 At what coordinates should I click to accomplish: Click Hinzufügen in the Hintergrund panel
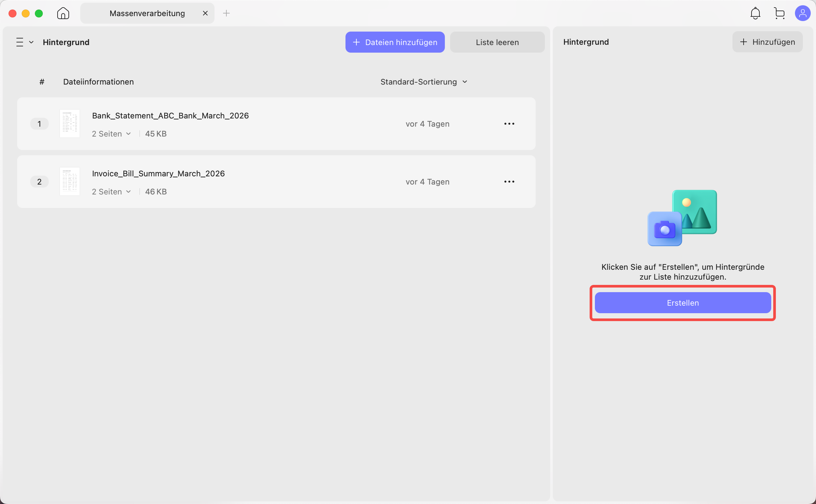pyautogui.click(x=767, y=42)
